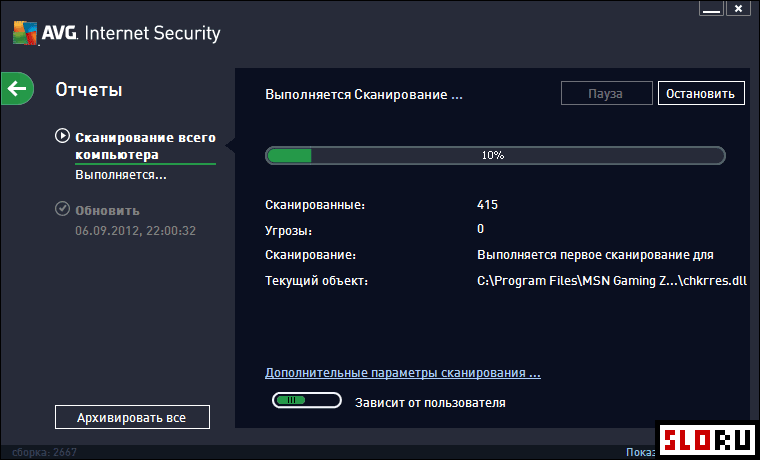Stop scanning with the Остановить button
The image size is (760, 460).
coord(701,93)
